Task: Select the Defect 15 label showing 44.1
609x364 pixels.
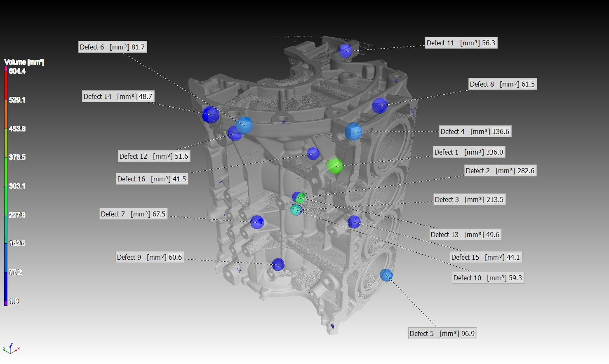Action: click(x=486, y=257)
